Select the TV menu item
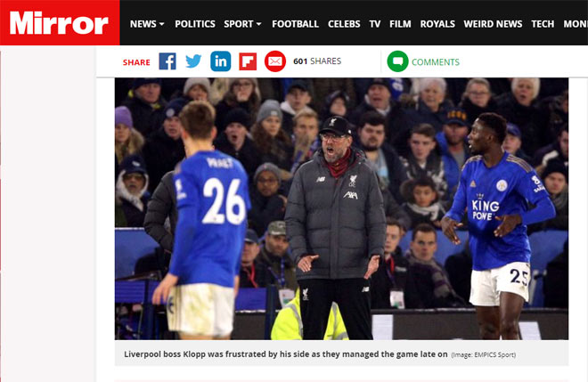The width and height of the screenshot is (588, 382). (x=374, y=24)
